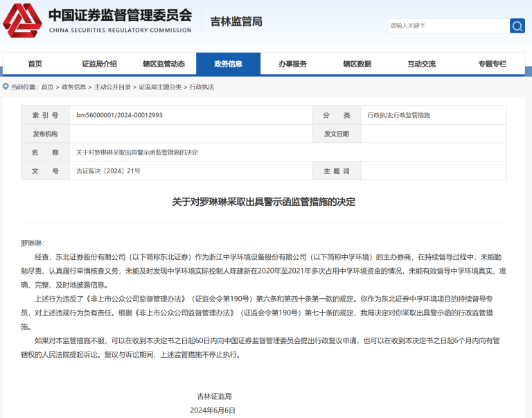The image size is (532, 418).
Task: Click the 证监局主题分类 breadcrumb link
Action: [160, 87]
